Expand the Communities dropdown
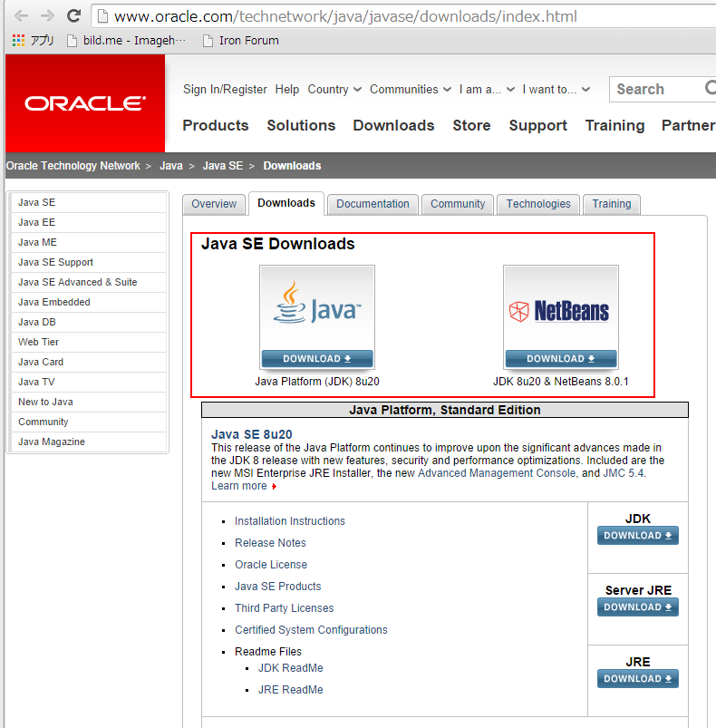The height and width of the screenshot is (728, 716). (x=411, y=89)
